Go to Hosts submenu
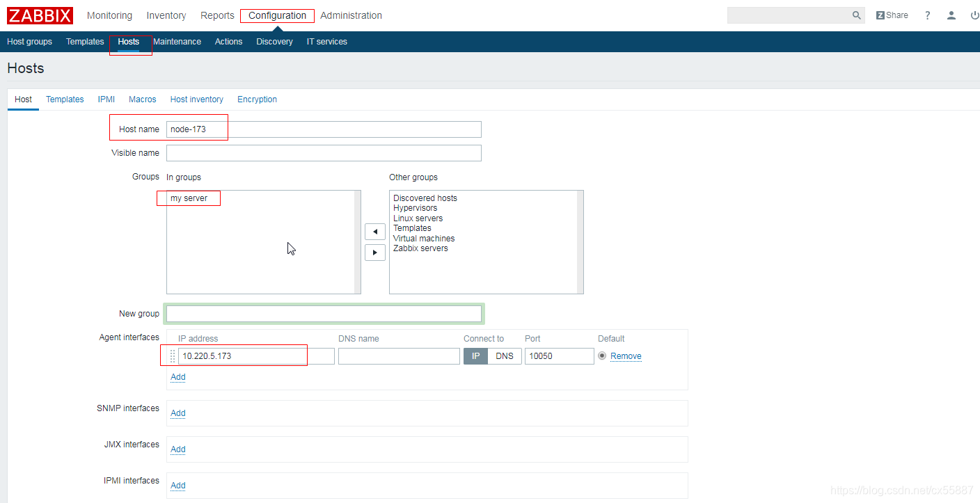980x503 pixels. 129,42
